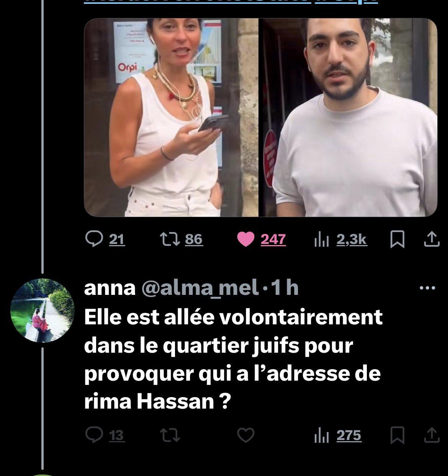The width and height of the screenshot is (448, 476).
Task: Open the @alma_mel handle
Action: [x=199, y=289]
